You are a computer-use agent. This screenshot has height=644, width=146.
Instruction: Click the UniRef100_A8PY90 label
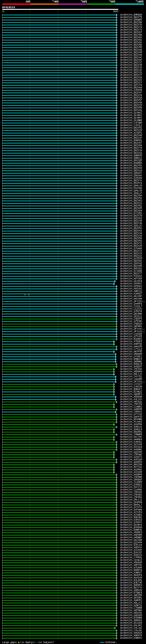pyautogui.click(x=131, y=565)
